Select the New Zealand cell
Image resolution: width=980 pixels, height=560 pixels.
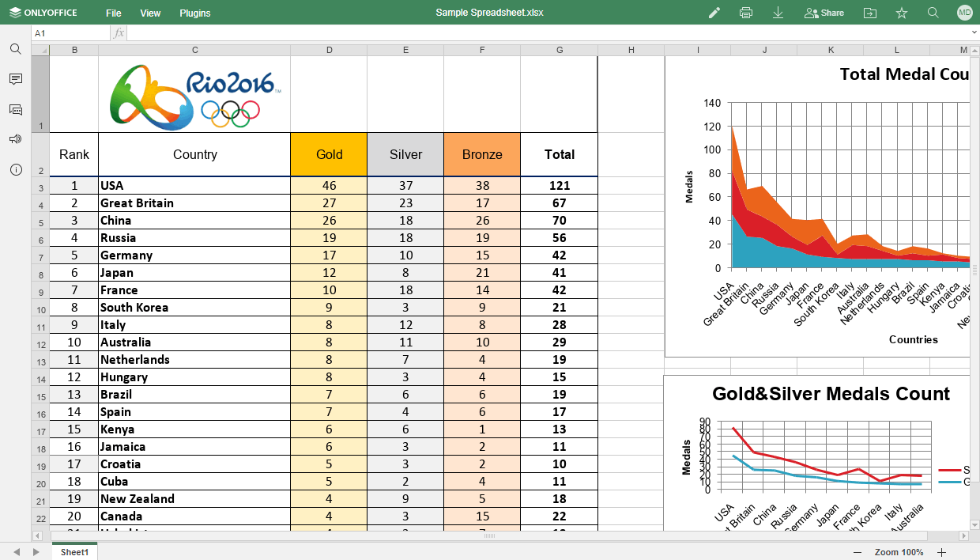[x=194, y=499]
